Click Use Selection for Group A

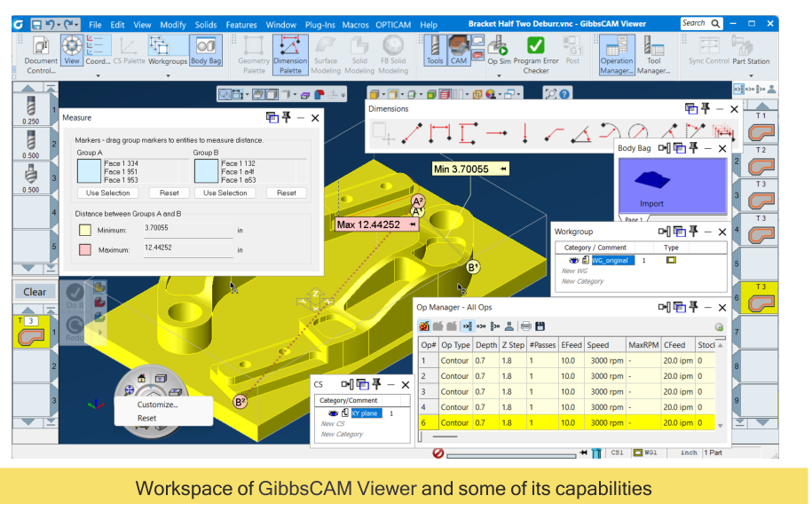[x=107, y=193]
